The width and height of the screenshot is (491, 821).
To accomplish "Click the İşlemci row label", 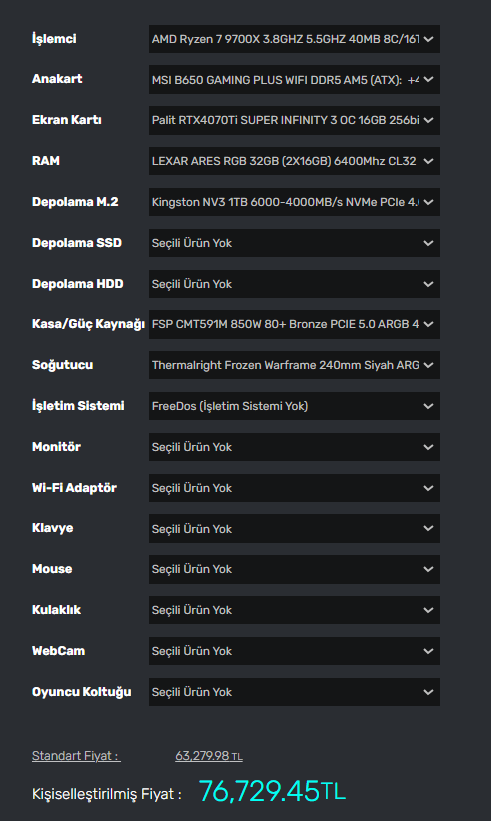I will tap(54, 39).
